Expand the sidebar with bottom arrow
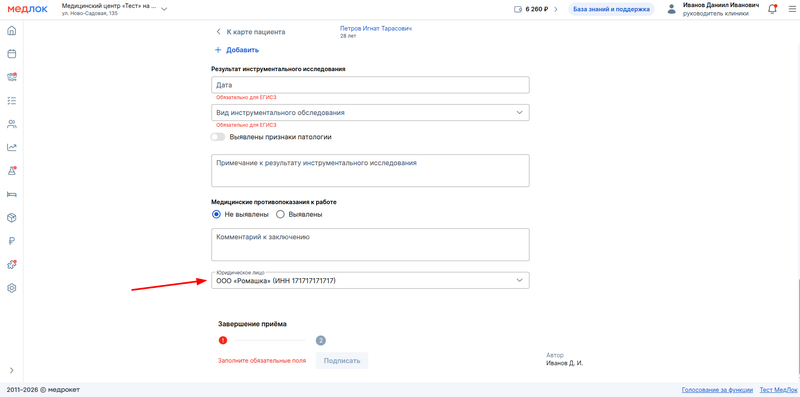 12,370
